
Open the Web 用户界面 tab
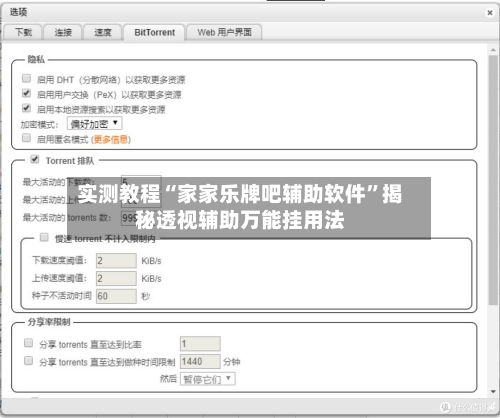(x=224, y=32)
